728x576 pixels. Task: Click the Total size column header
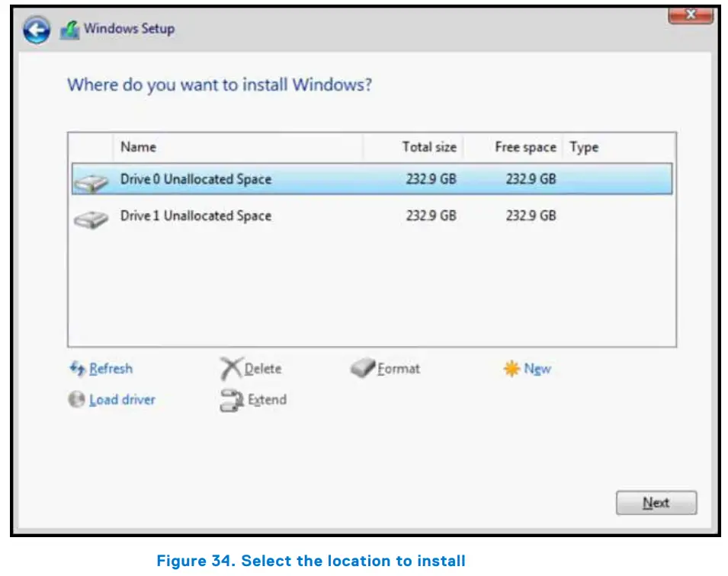coord(429,146)
